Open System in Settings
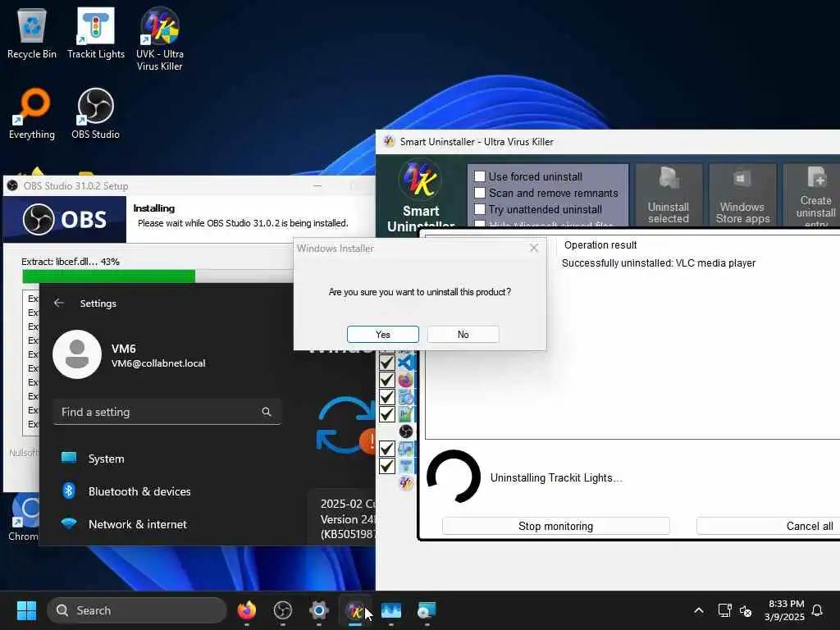 [106, 459]
